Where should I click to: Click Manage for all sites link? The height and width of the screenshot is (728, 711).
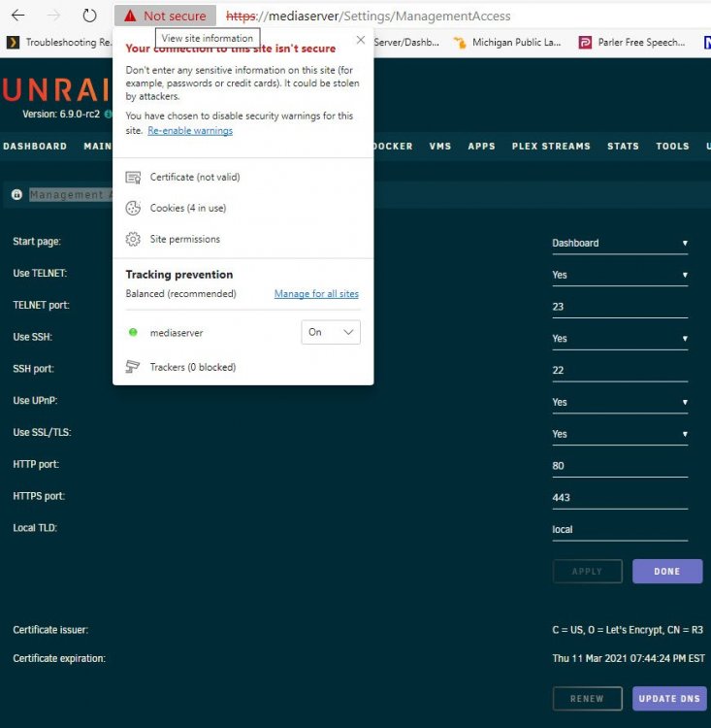(x=316, y=294)
